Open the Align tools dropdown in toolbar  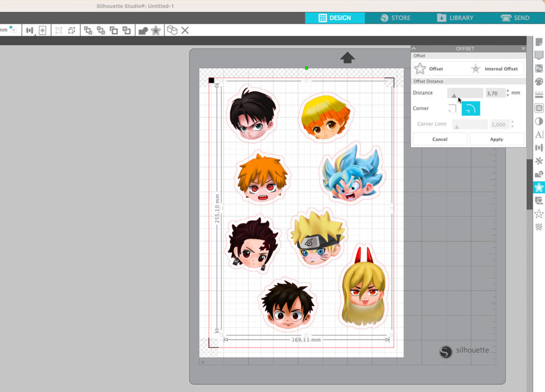click(x=30, y=30)
